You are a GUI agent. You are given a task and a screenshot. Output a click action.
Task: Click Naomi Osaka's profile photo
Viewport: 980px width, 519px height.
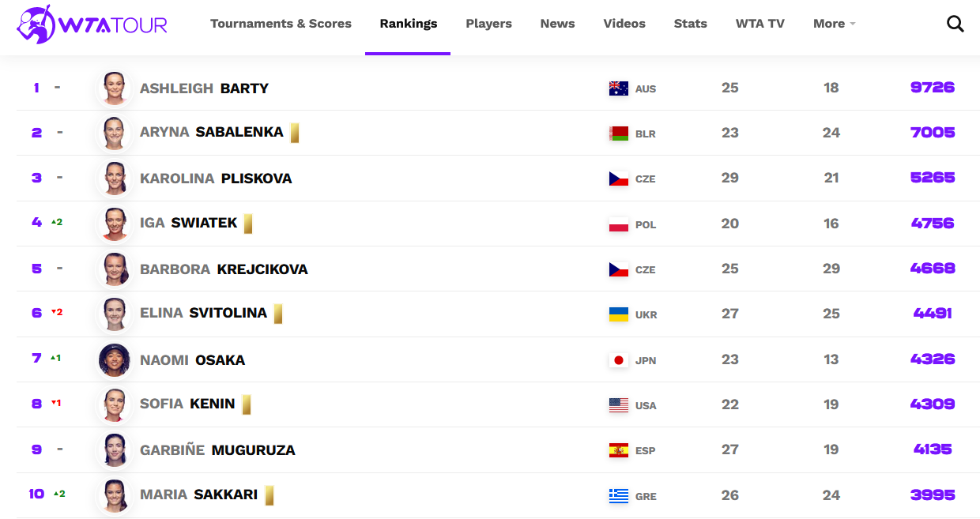(114, 359)
